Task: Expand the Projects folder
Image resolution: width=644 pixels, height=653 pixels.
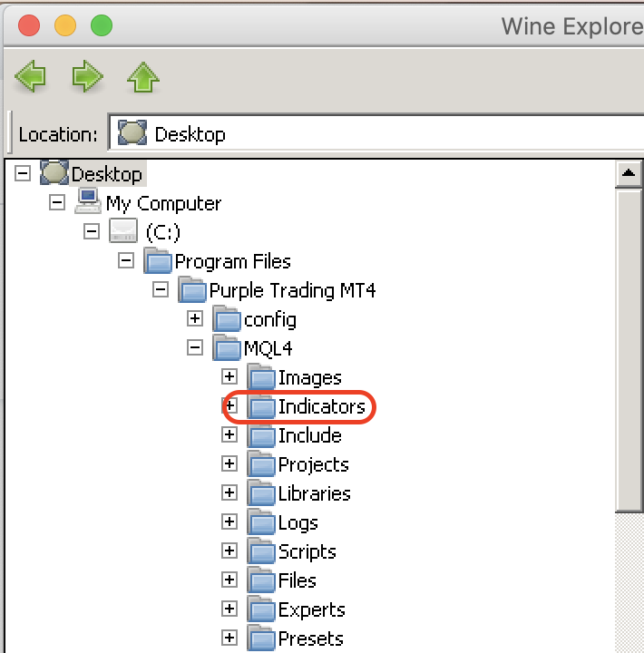Action: (229, 463)
